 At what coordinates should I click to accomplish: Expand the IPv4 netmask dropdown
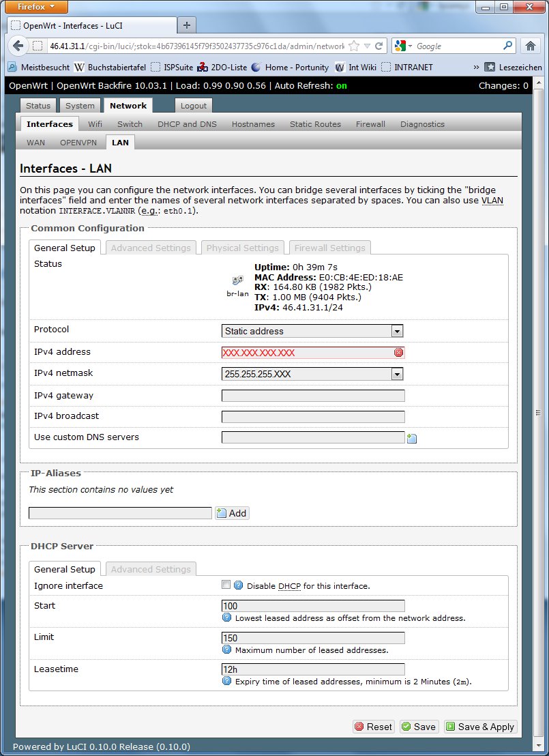tap(312, 374)
